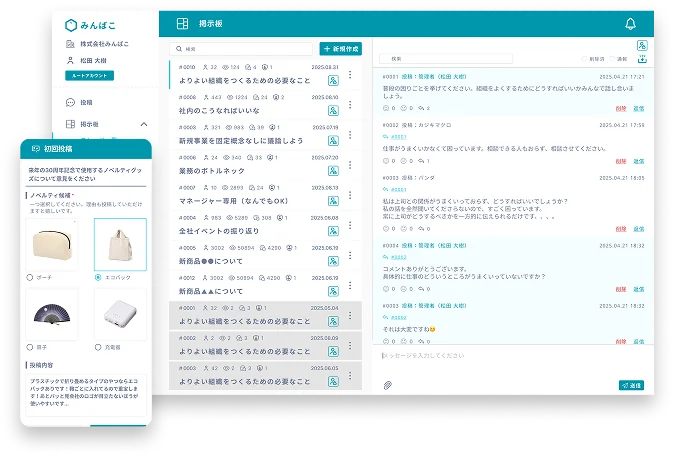Select the 株式会社みんばこ company entry
This screenshot has height=457, width=674.
coord(97,44)
